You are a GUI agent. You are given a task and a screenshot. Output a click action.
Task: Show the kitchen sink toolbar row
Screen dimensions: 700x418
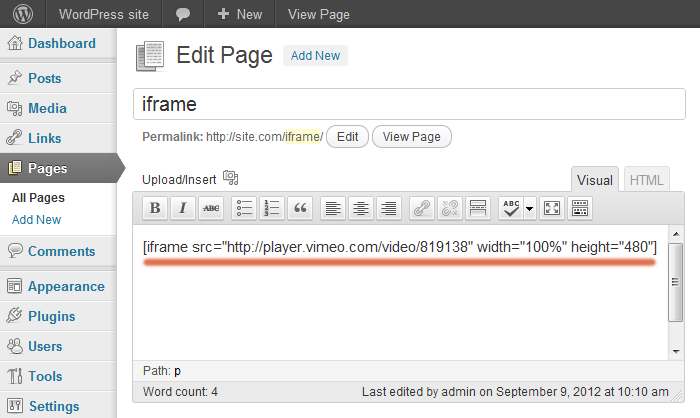pos(580,208)
